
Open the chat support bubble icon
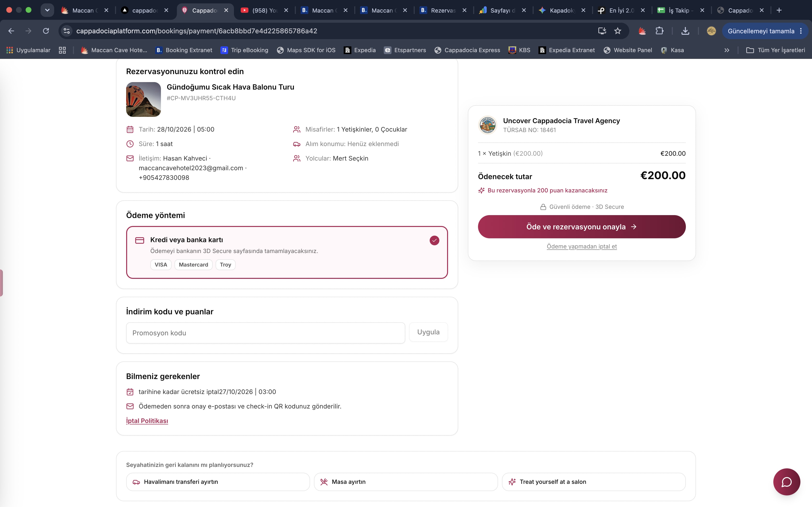coord(786,481)
